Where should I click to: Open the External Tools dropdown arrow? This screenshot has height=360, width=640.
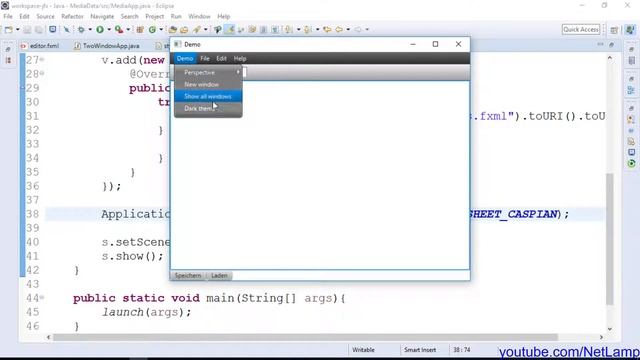(128, 29)
